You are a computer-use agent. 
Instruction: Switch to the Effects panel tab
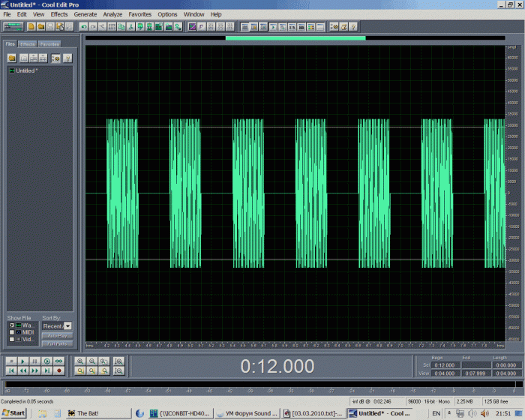tap(28, 44)
